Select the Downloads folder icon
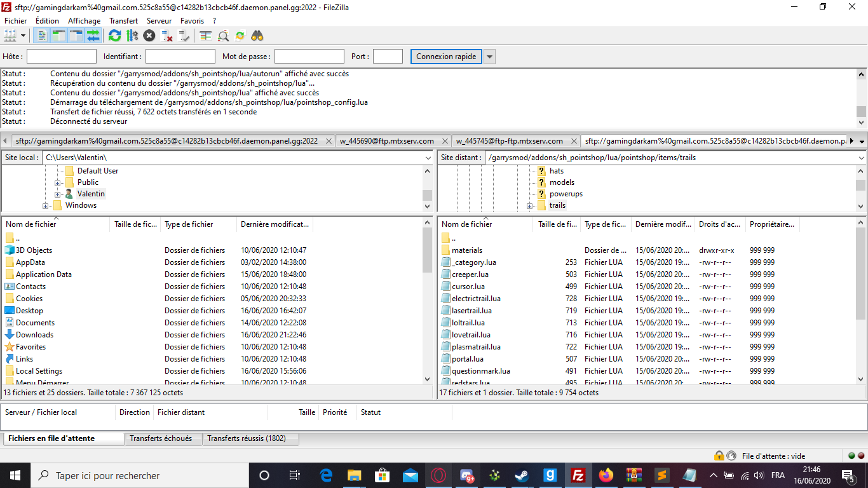This screenshot has width=868, height=488. pos(10,335)
